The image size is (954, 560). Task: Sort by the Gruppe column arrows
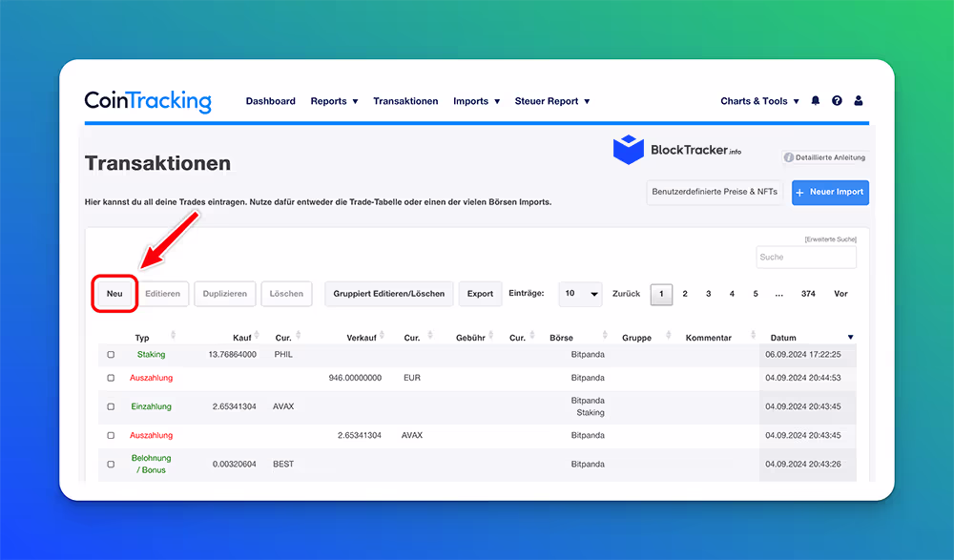pos(668,336)
